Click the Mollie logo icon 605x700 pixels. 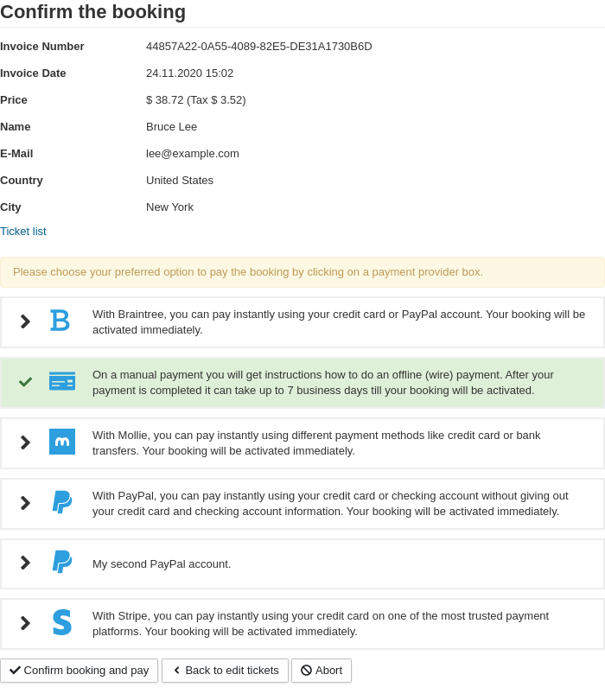(x=62, y=442)
